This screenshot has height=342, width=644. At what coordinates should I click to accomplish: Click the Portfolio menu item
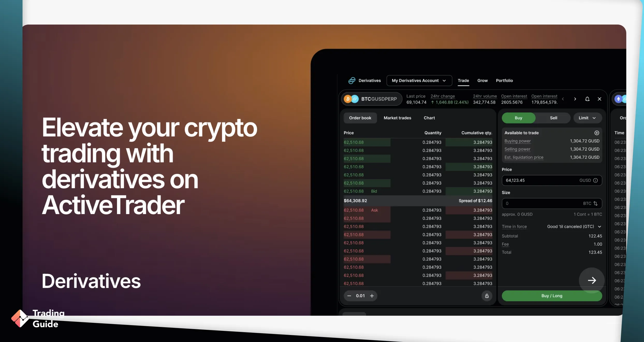pyautogui.click(x=504, y=81)
